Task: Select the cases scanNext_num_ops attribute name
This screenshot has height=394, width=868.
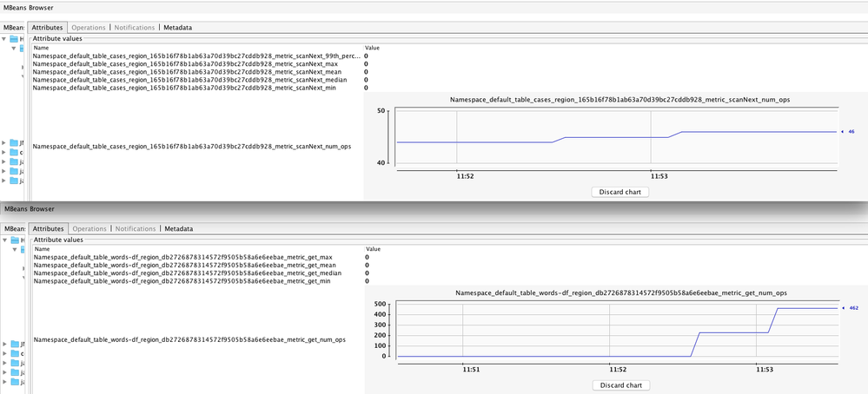Action: (x=191, y=147)
